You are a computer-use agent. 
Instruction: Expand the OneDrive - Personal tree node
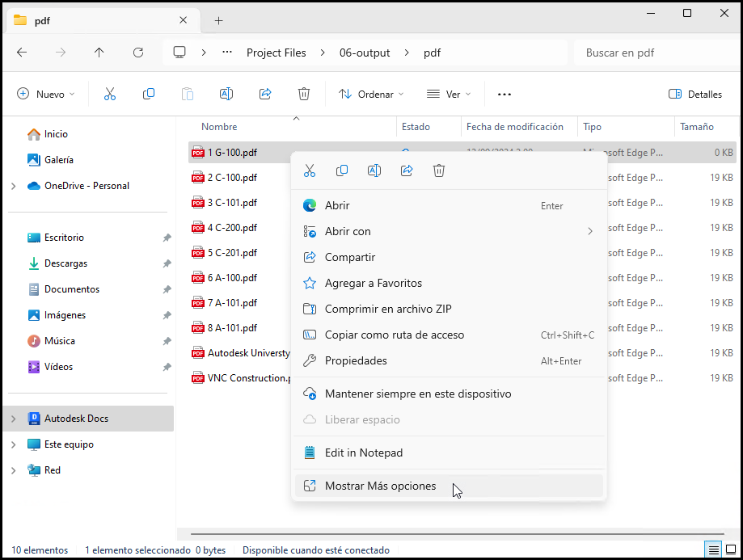13,186
